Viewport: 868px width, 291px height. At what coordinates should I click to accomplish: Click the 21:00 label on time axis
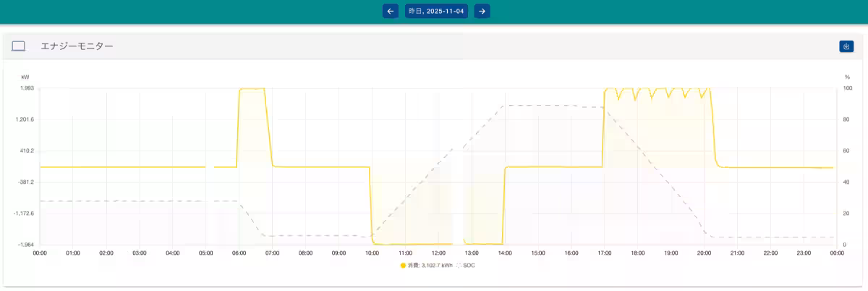pyautogui.click(x=738, y=253)
